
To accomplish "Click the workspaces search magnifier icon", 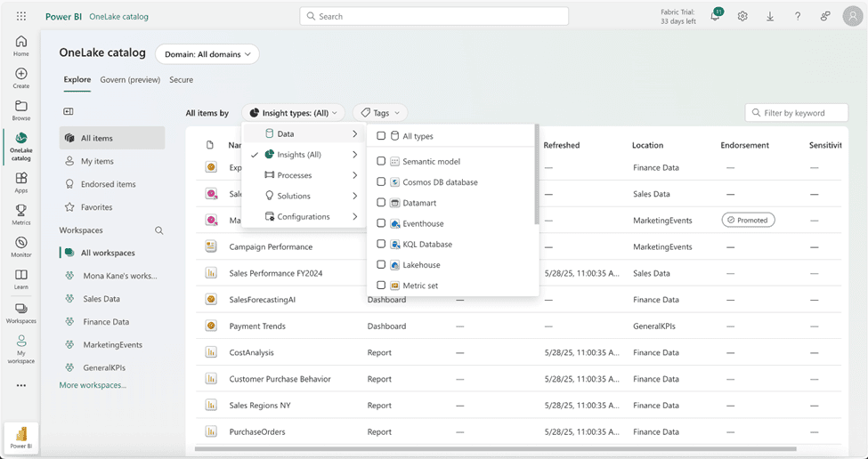I will (159, 230).
